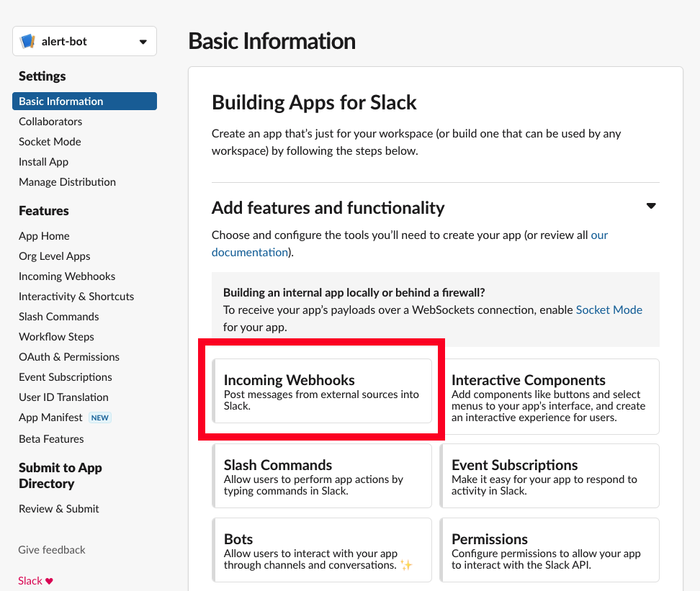Screen dimensions: 700x591
Task: Open App Home feature page
Action: [44, 235]
